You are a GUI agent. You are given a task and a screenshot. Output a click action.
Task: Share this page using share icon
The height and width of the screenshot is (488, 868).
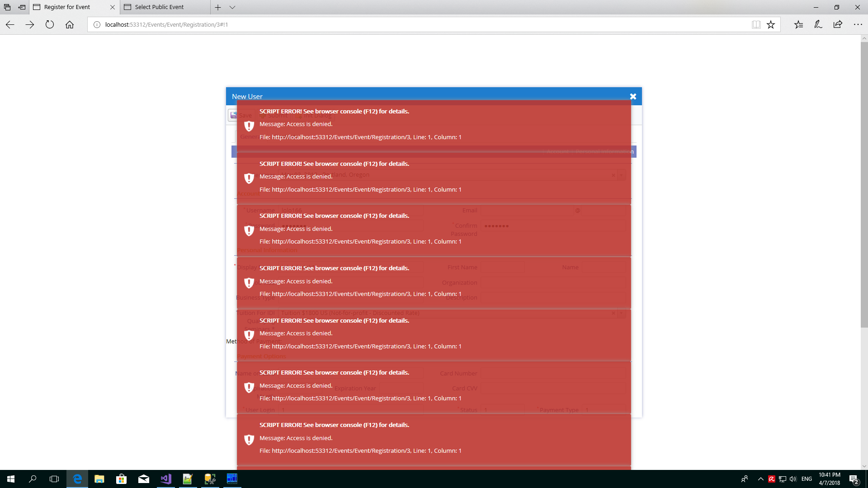[838, 25]
